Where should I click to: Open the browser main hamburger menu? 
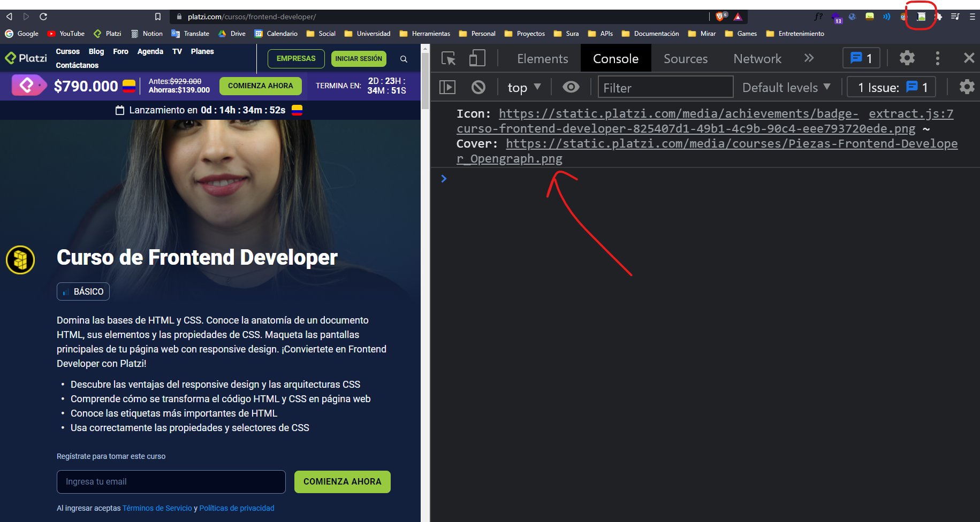click(x=972, y=17)
